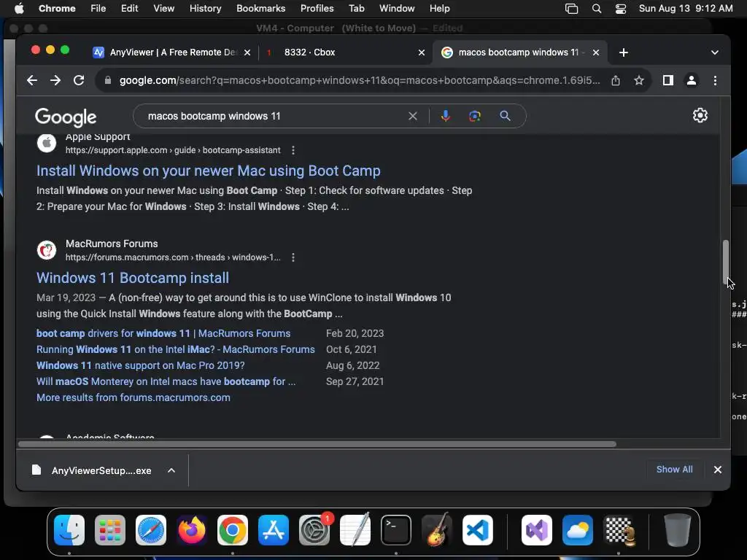Click More results from forums.macrumors.com
The height and width of the screenshot is (560, 747).
point(133,397)
